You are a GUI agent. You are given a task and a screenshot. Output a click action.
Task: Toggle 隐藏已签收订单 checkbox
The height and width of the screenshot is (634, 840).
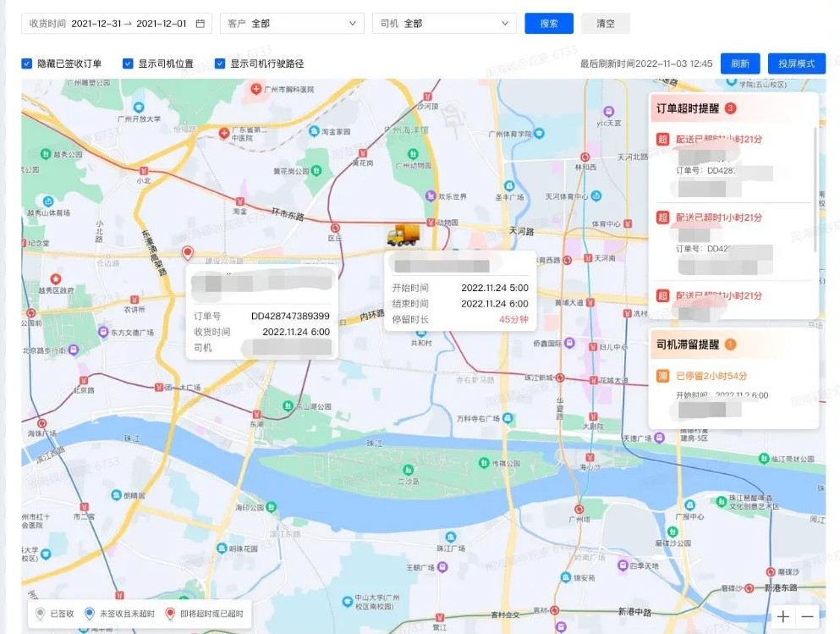[27, 63]
